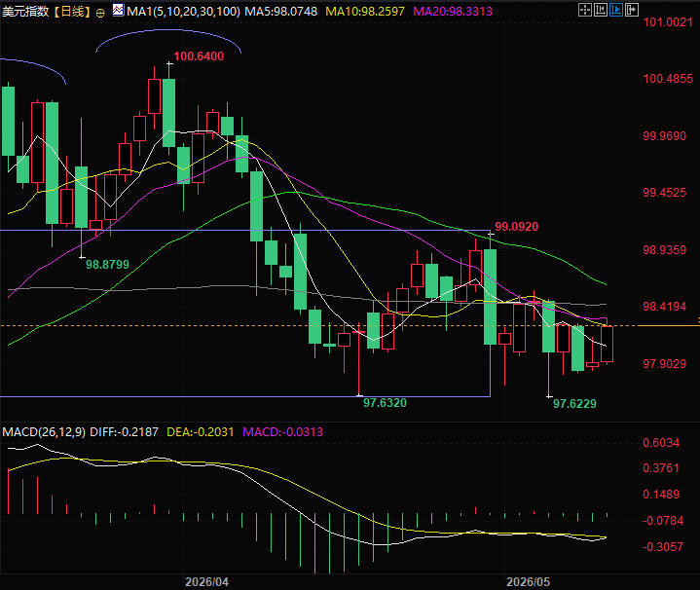Click the crosshair cursor icon in chart toolbar
This screenshot has height=590, width=700.
click(584, 10)
